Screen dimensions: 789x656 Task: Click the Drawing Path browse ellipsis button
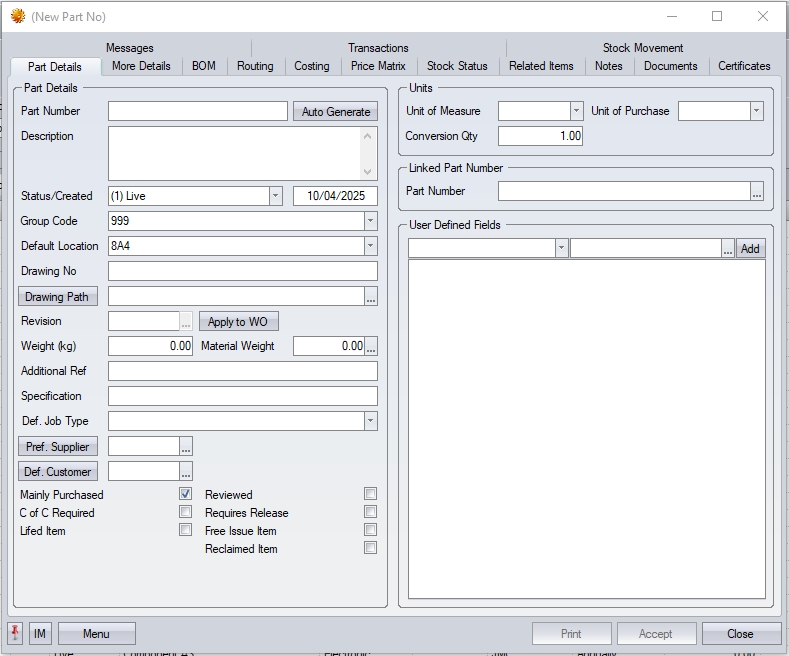point(371,297)
